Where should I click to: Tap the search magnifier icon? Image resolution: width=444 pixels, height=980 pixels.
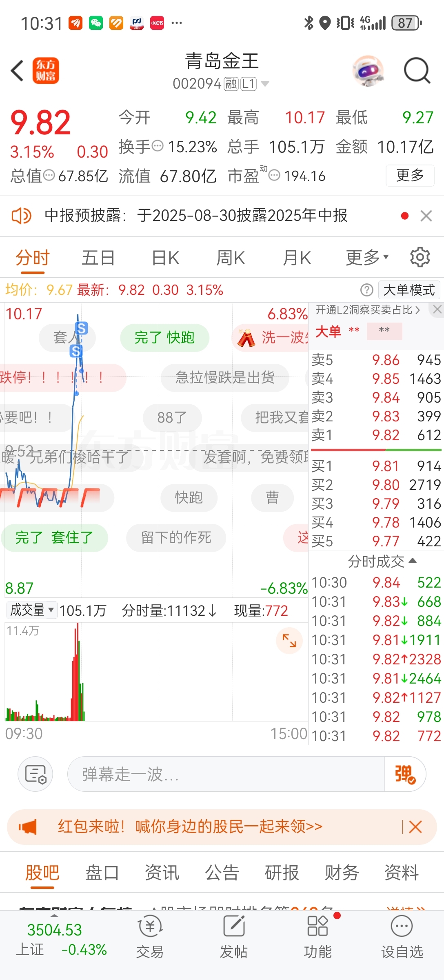(x=417, y=71)
